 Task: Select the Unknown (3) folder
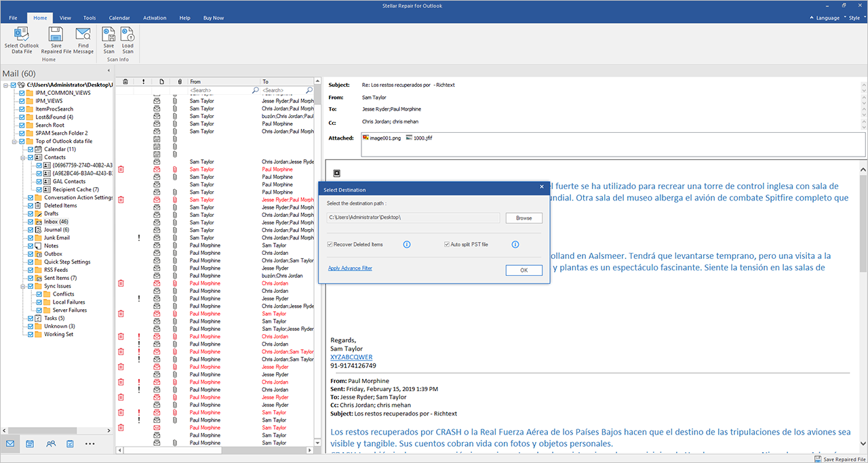click(x=60, y=326)
